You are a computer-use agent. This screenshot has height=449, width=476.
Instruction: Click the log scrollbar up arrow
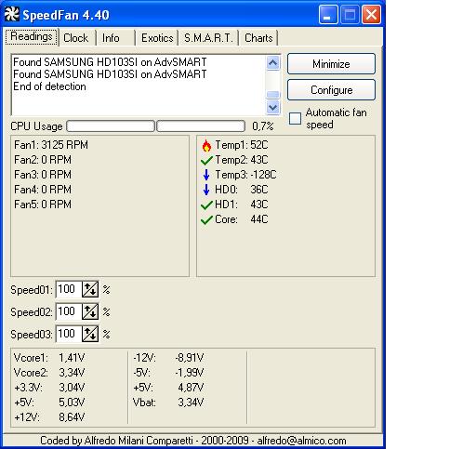273,63
